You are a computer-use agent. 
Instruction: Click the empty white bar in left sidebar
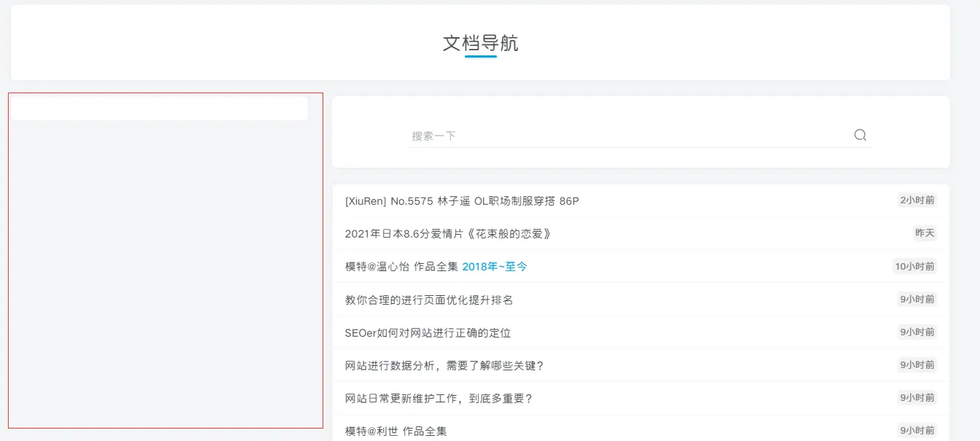pos(159,108)
